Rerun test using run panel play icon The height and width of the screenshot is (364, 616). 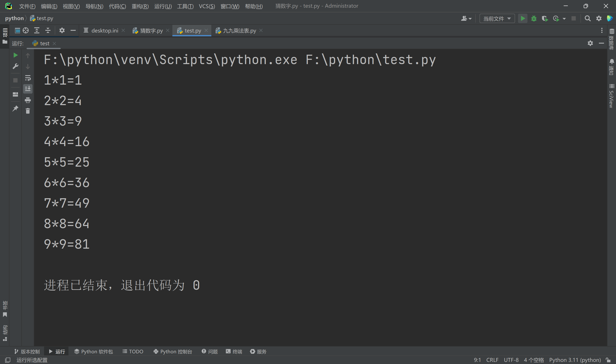(15, 55)
